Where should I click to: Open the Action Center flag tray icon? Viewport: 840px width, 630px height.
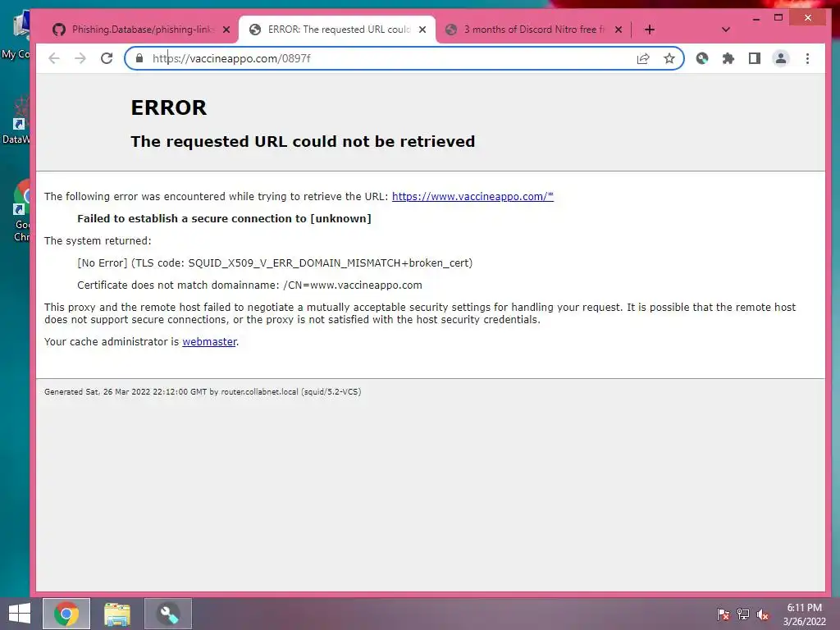point(723,614)
